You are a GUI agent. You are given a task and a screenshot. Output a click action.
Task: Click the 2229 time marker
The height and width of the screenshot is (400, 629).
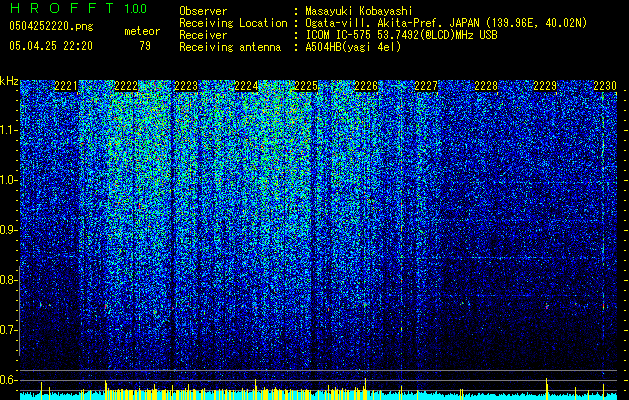(545, 86)
